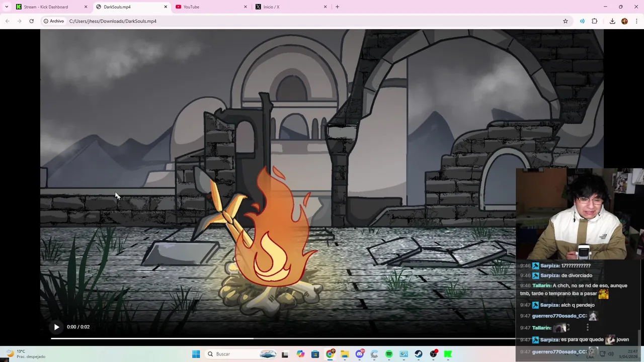Open Microsoft Store from the taskbar
The height and width of the screenshot is (362, 644).
(315, 354)
